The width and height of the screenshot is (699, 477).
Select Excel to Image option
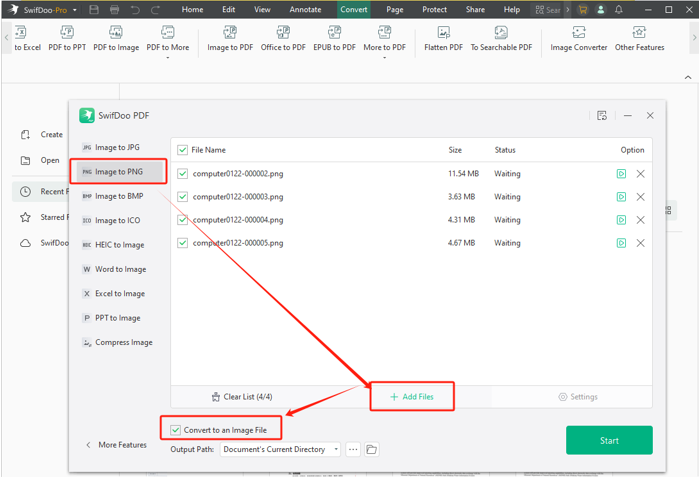[x=119, y=293]
